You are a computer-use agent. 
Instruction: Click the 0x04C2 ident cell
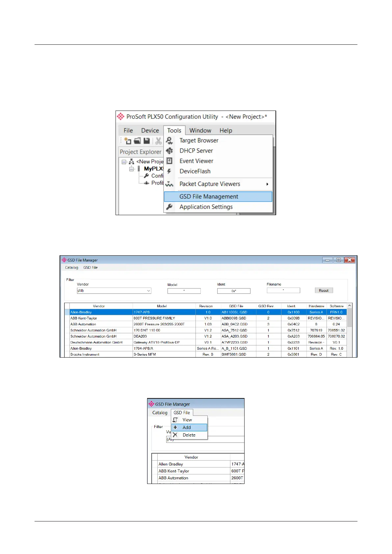coord(294,324)
